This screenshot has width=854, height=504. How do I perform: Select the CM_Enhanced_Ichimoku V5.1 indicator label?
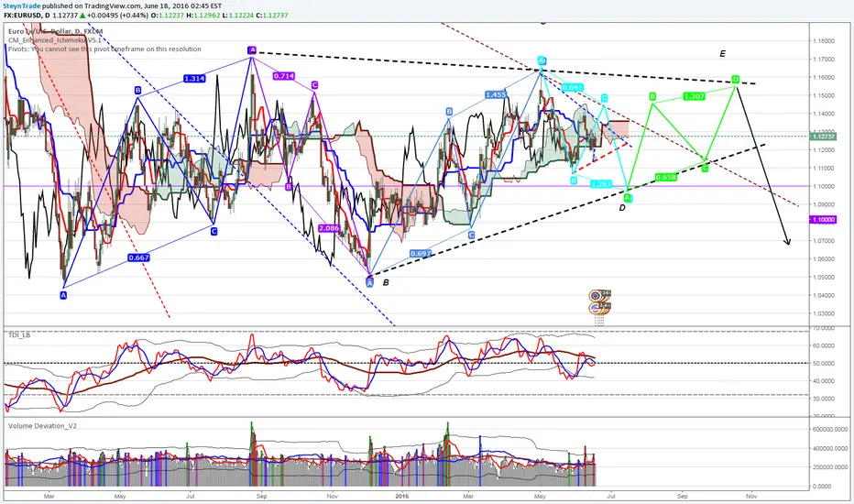tap(55, 40)
